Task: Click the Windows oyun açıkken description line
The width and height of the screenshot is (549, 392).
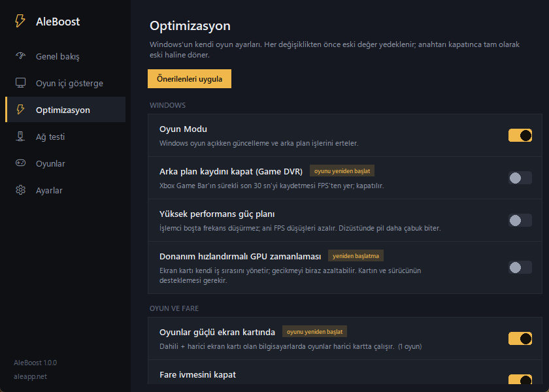Action: click(259, 143)
